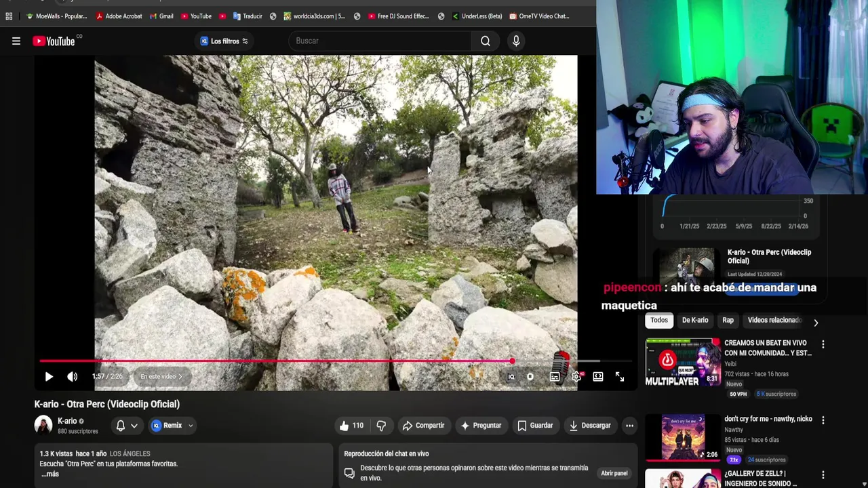Save video with Guardar button

[x=535, y=426]
